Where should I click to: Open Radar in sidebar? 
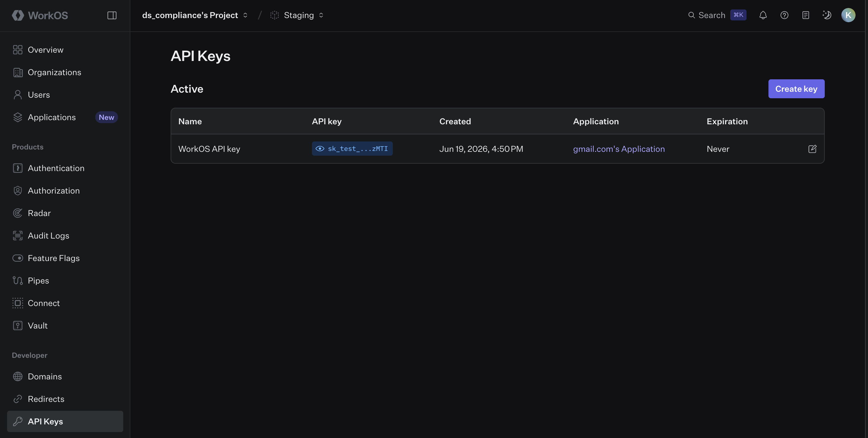(x=65, y=213)
